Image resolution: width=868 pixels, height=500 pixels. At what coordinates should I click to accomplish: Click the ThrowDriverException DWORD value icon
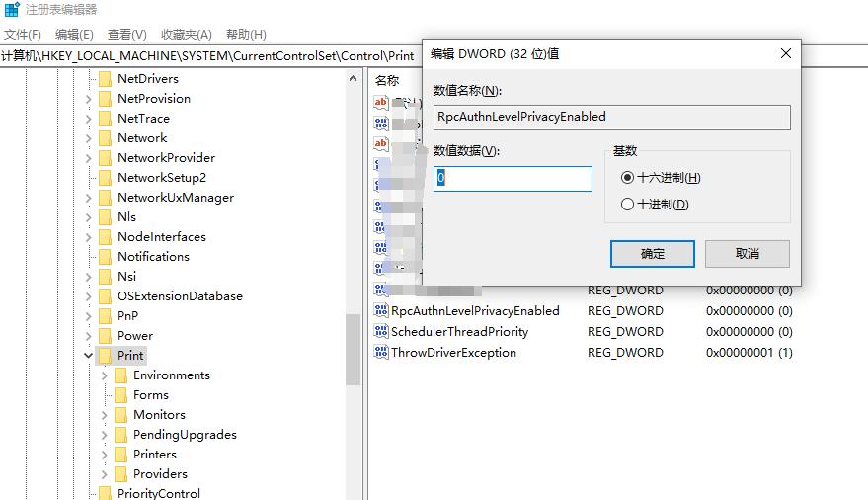381,353
